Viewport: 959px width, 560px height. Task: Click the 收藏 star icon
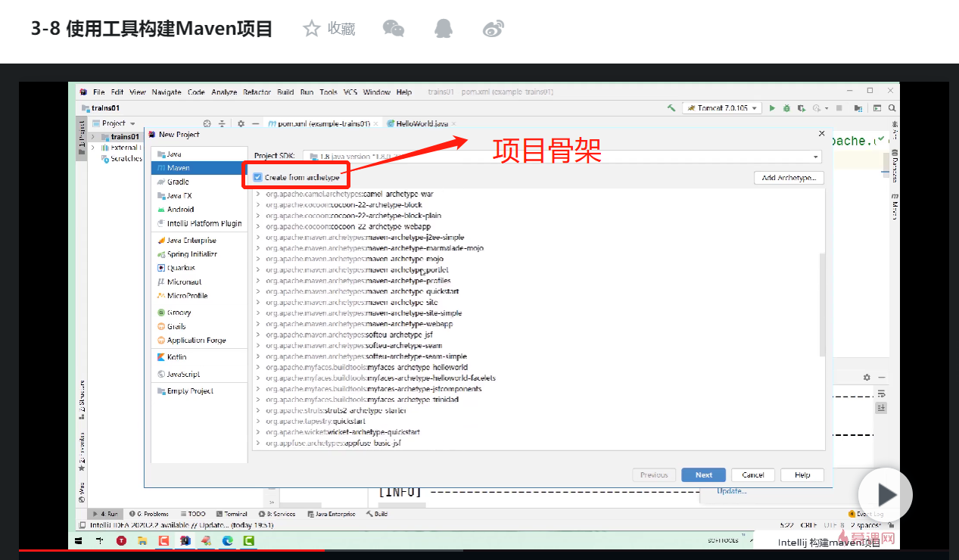point(311,29)
